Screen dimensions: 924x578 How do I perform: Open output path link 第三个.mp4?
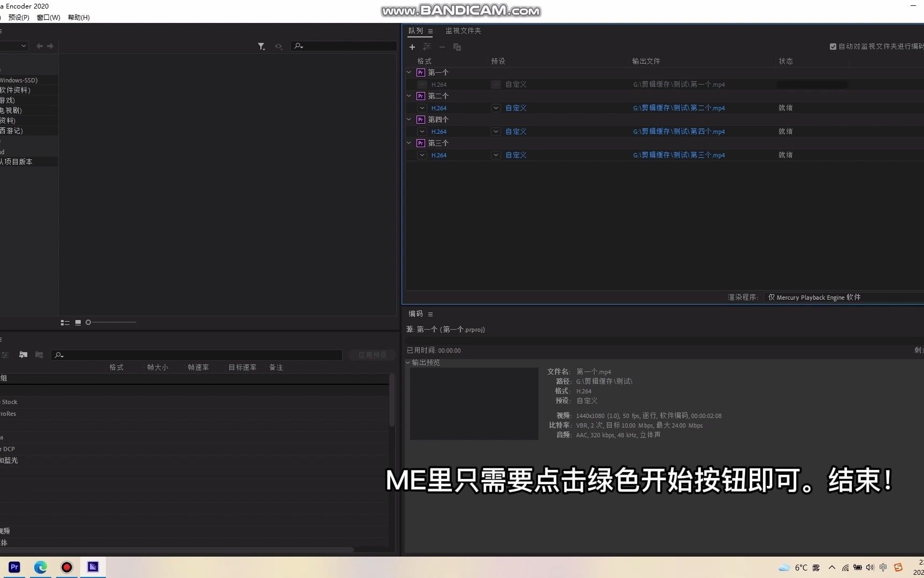coord(679,155)
